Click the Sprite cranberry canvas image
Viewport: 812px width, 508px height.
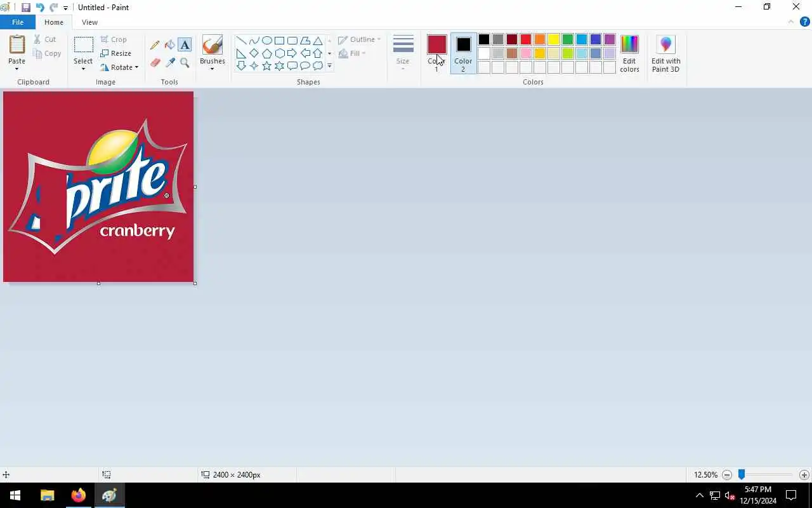pos(98,187)
